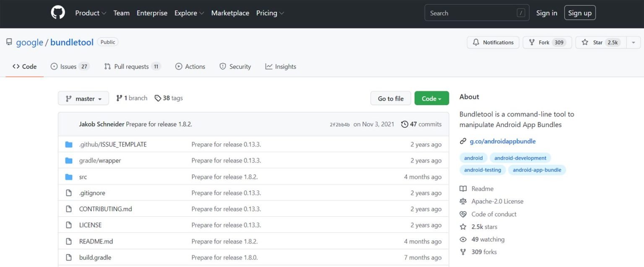Click the tags icon next to 38 tags
Viewport: 644px width, 267px height.
158,98
